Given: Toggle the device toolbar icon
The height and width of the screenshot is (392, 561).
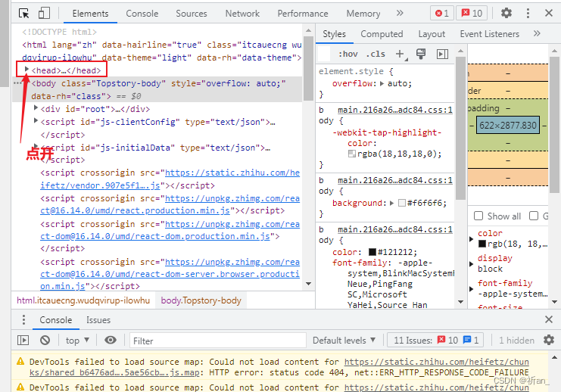Looking at the screenshot, I should [x=44, y=14].
